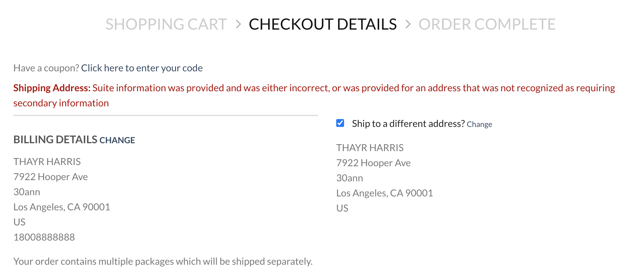Click the Checkout Details breadcrumb step
Image resolution: width=644 pixels, height=275 pixels.
tap(322, 24)
